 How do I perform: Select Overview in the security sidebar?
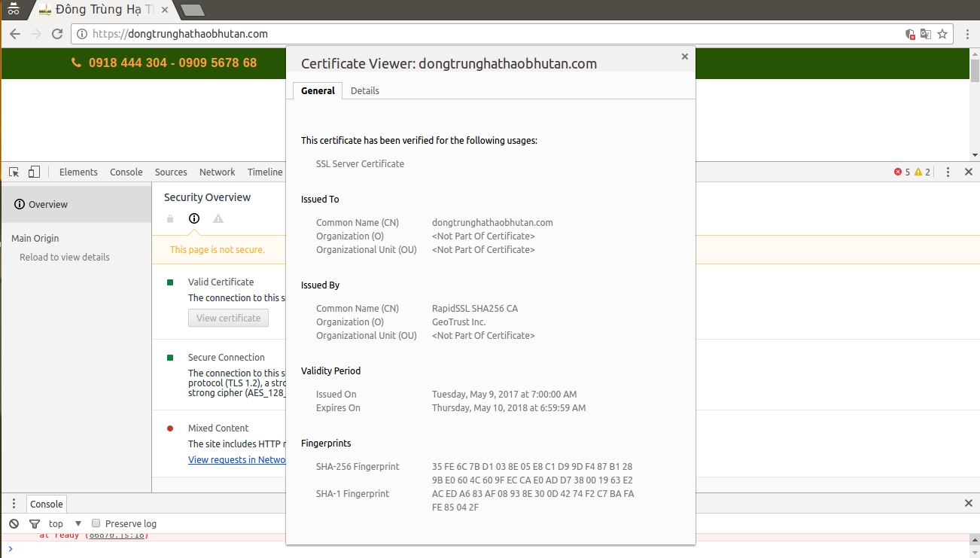(76, 204)
